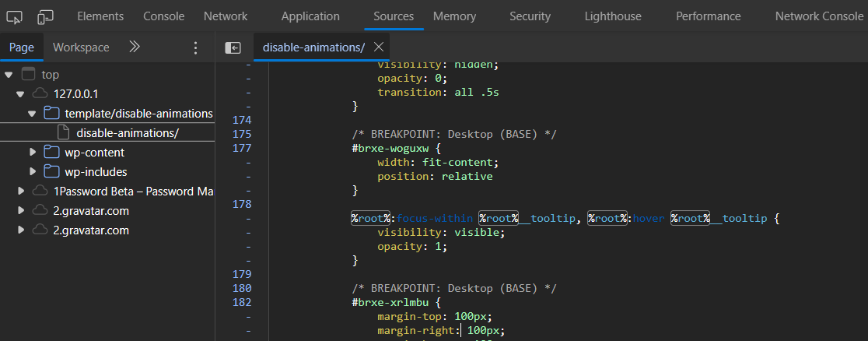Click 'transition: all .5s' code line
The height and width of the screenshot is (341, 868).
pos(439,92)
